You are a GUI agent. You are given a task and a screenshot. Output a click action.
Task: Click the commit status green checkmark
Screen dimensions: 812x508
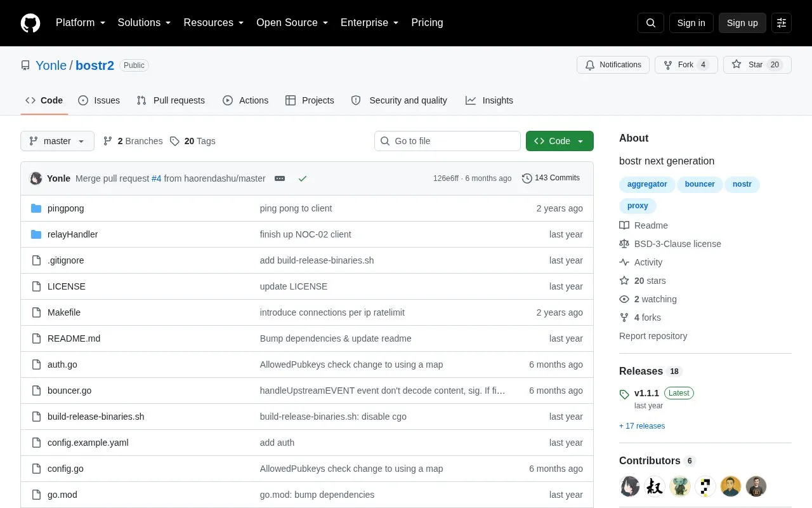(303, 178)
